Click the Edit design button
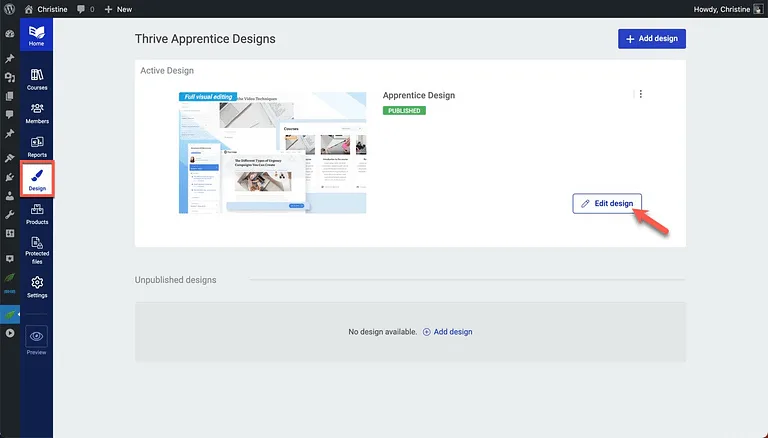 tap(607, 203)
